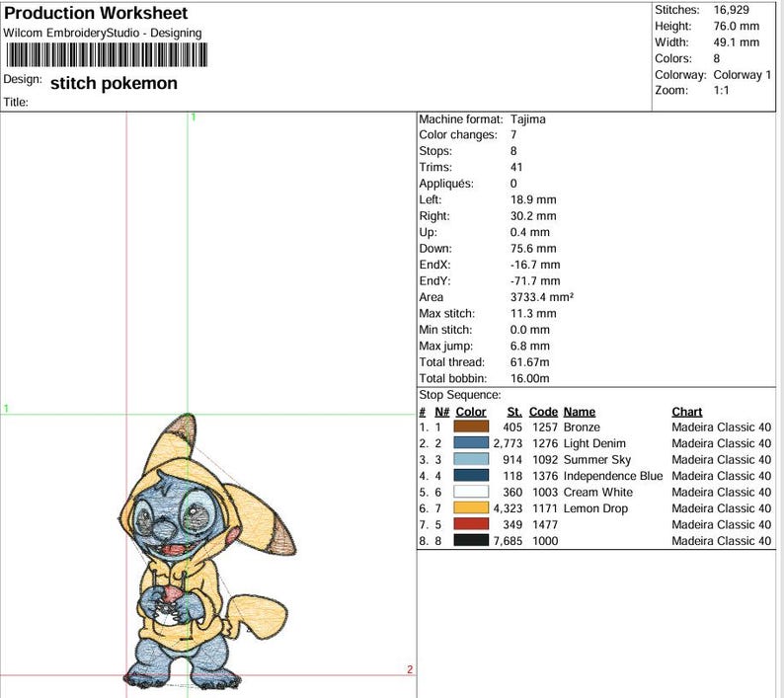Image resolution: width=784 pixels, height=698 pixels.
Task: Click the 'Colorway 1' value
Action: click(x=743, y=75)
